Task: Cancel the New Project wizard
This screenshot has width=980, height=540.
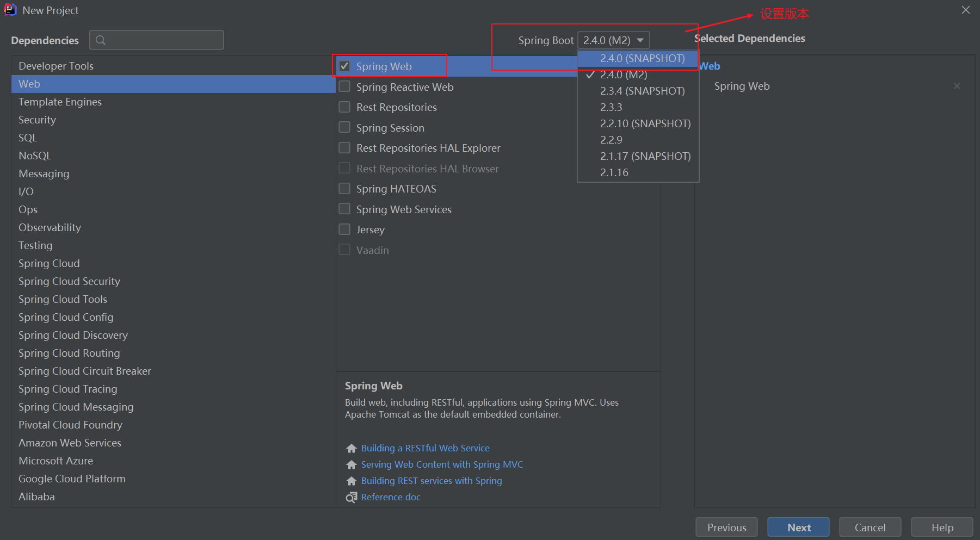Action: (870, 527)
